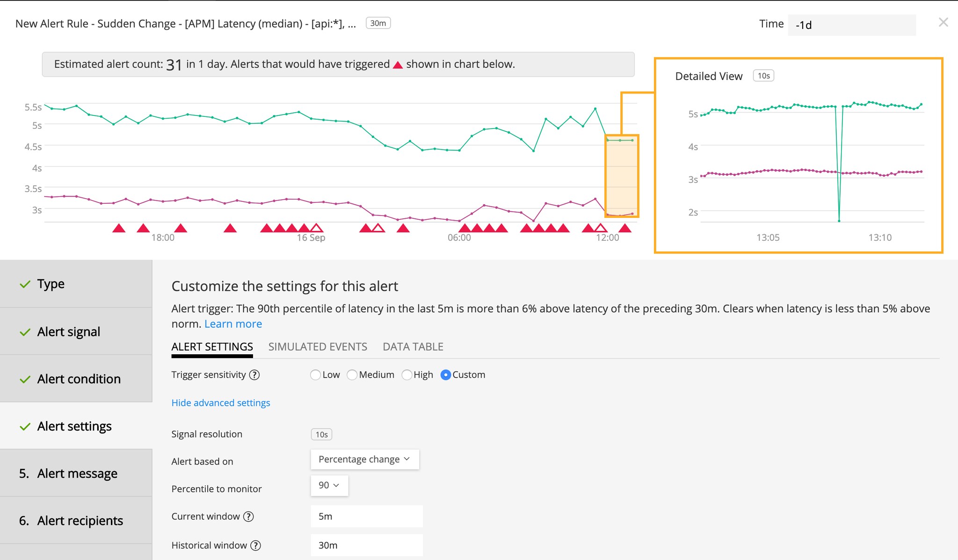Click help icon next to Trigger sensitivity
Image resolution: width=958 pixels, height=560 pixels.
254,375
